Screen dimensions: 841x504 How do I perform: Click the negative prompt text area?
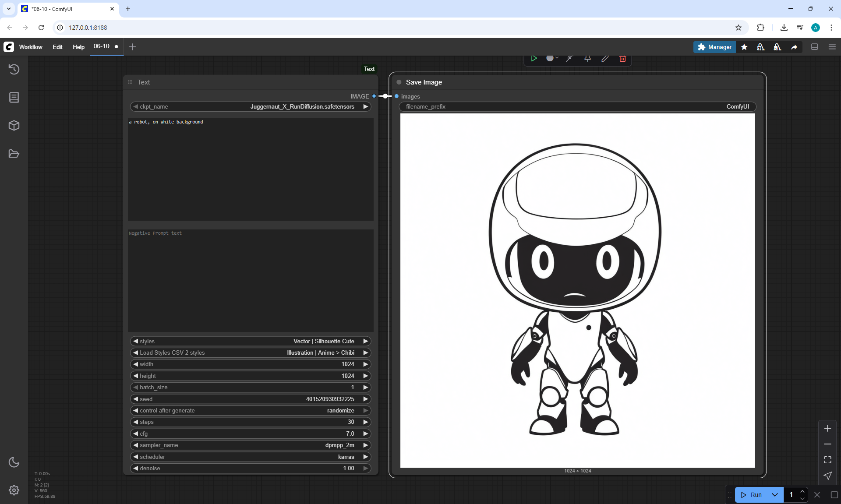tap(251, 280)
